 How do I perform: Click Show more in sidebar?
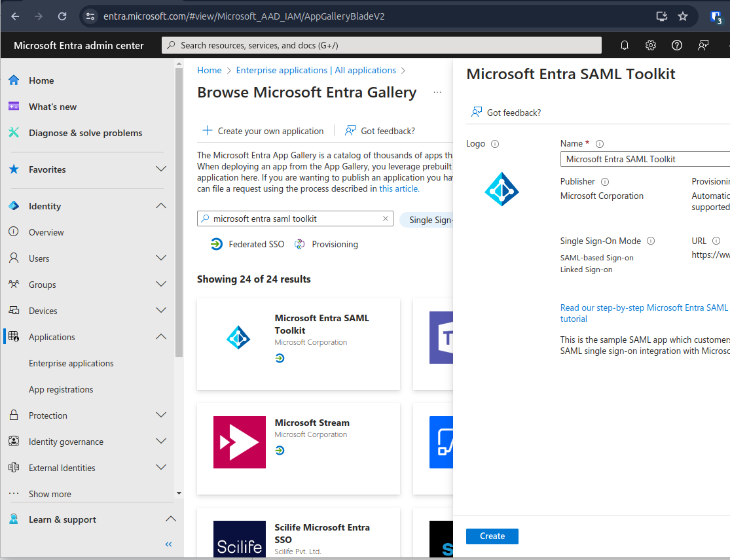pyautogui.click(x=50, y=494)
